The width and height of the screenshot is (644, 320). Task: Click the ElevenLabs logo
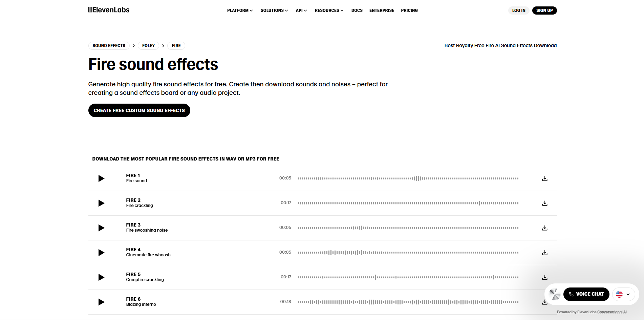tap(108, 10)
